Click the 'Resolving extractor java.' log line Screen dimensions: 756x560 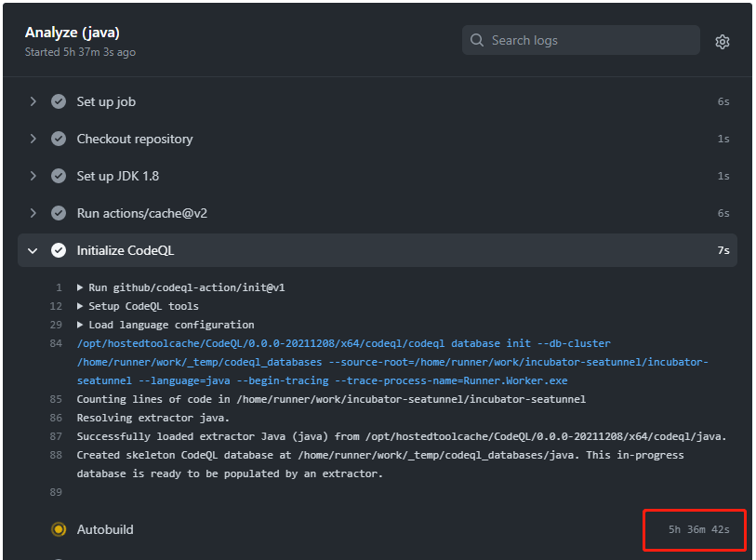tap(153, 418)
